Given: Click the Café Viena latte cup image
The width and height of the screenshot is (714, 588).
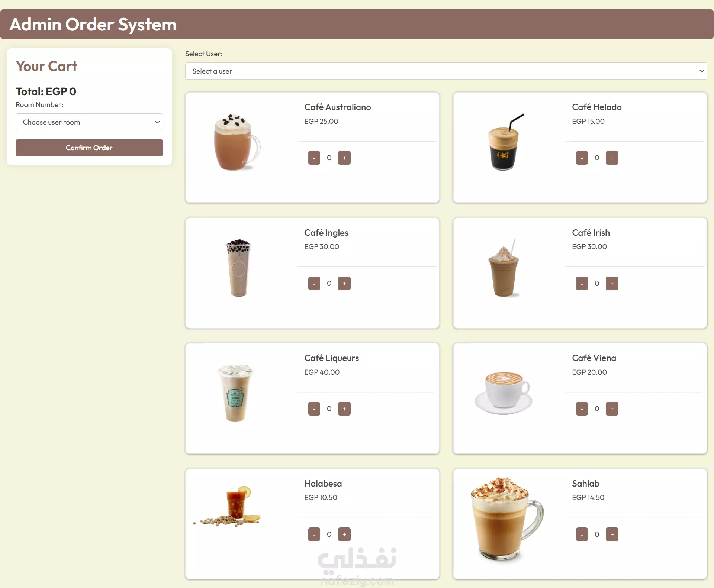Looking at the screenshot, I should click(504, 393).
